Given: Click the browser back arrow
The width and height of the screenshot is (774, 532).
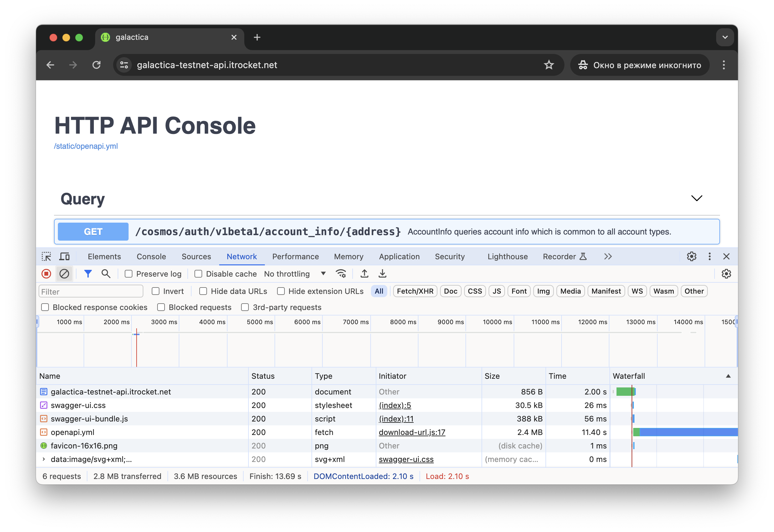Looking at the screenshot, I should [x=50, y=65].
